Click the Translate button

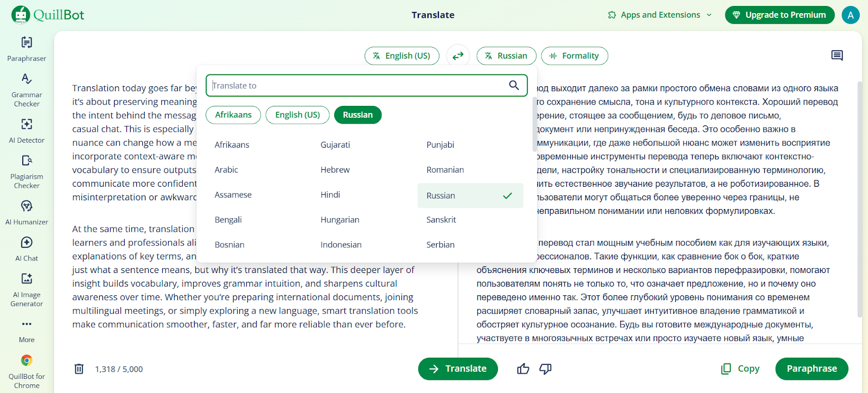(x=458, y=369)
